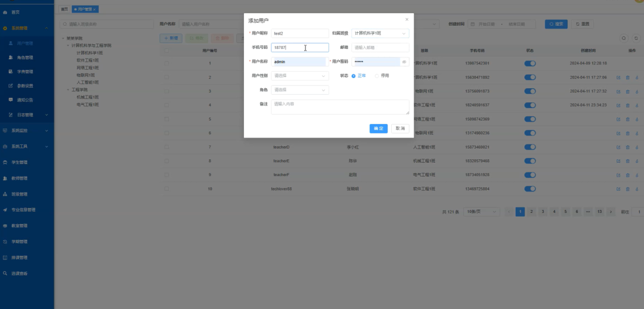Screen dimensions: 644x309
Task: Click the round search toggle icon above table
Action: (624, 38)
